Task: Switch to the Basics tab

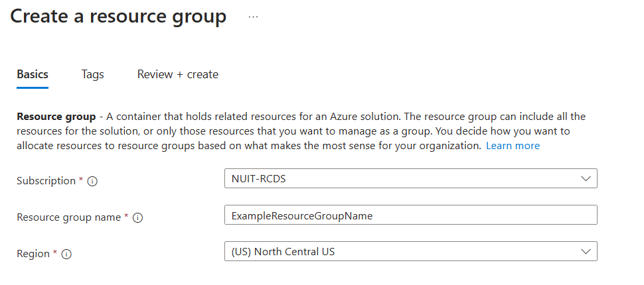Action: point(32,74)
